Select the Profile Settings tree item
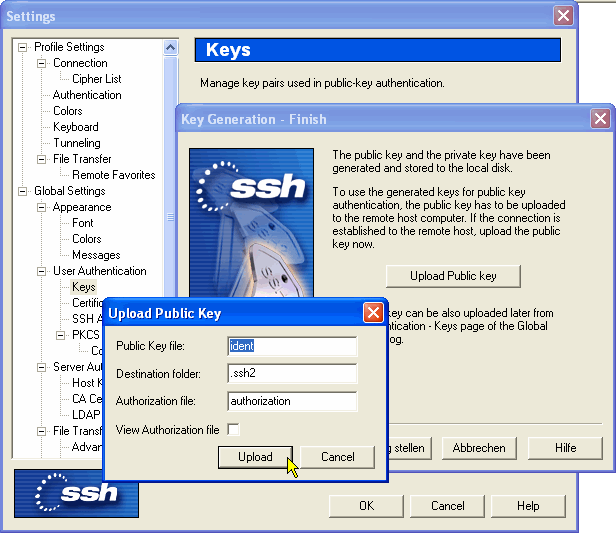The width and height of the screenshot is (616, 533). 69,47
